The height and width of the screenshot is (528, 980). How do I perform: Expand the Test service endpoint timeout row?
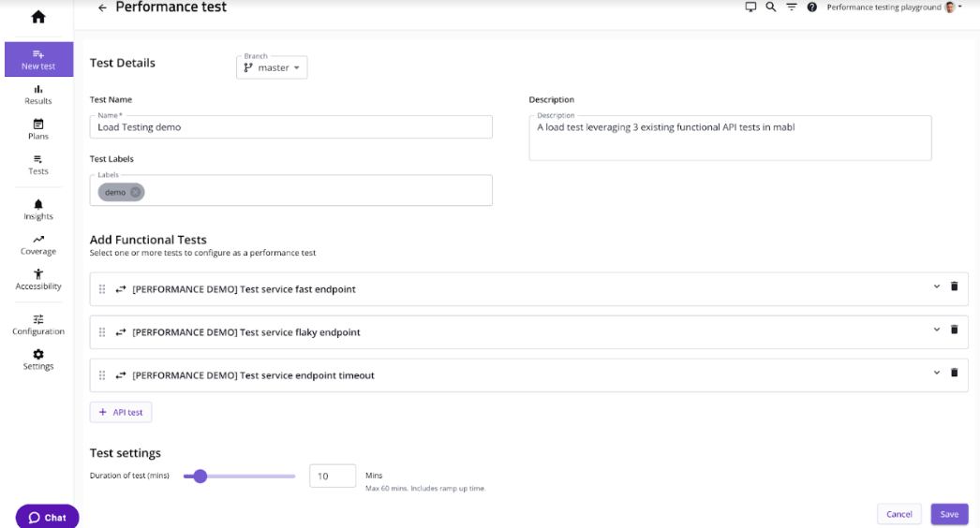[936, 373]
